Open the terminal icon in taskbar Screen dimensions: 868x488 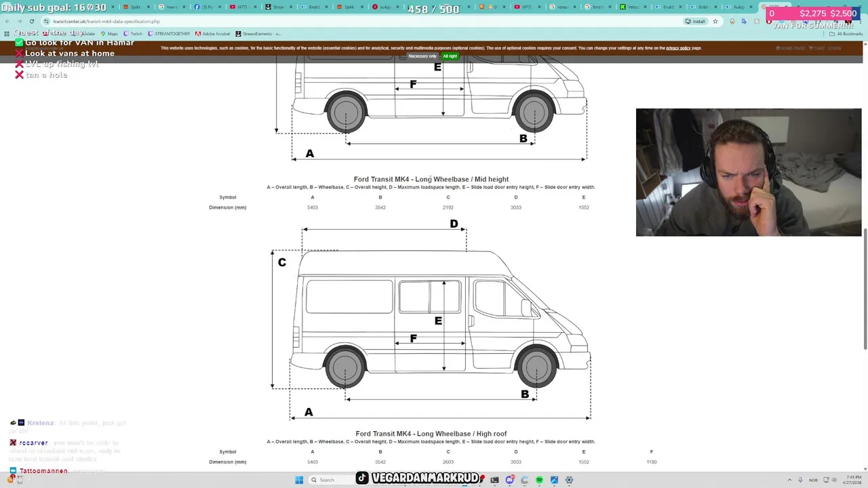tap(494, 480)
